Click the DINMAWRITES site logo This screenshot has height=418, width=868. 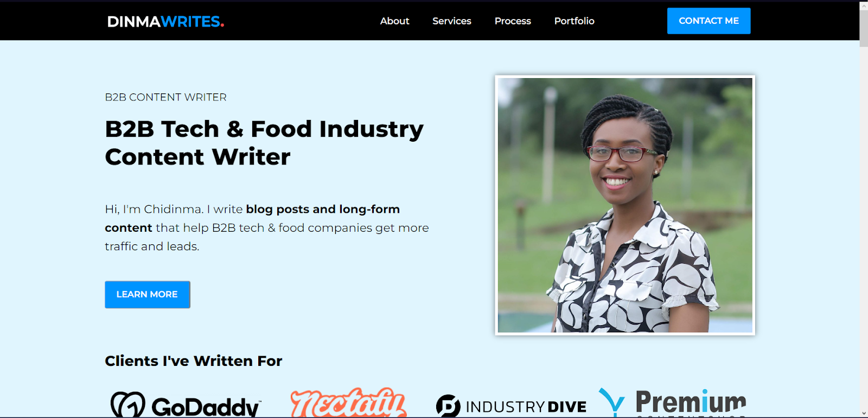click(x=165, y=21)
